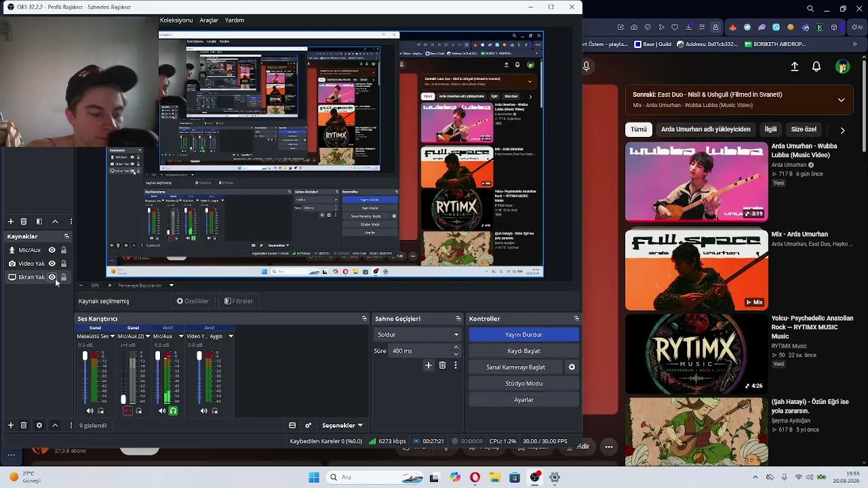
Task: Select Size özel filter chip
Action: (x=804, y=129)
